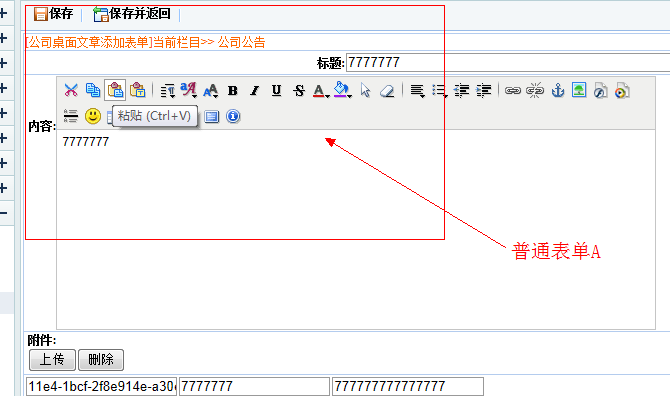Click the field containing 11e4-1bcf-2f8e914e
Image resolution: width=670 pixels, height=396 pixels.
click(101, 386)
